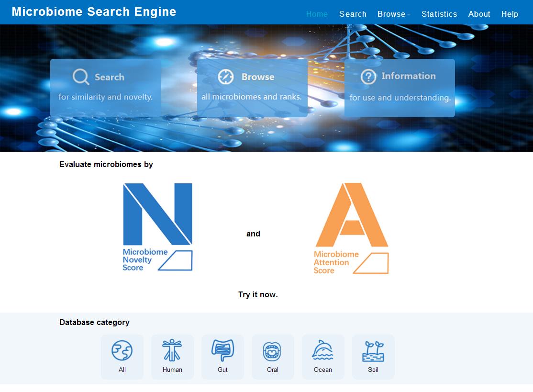
Task: Click the compass Browse icon in banner
Action: coord(226,77)
